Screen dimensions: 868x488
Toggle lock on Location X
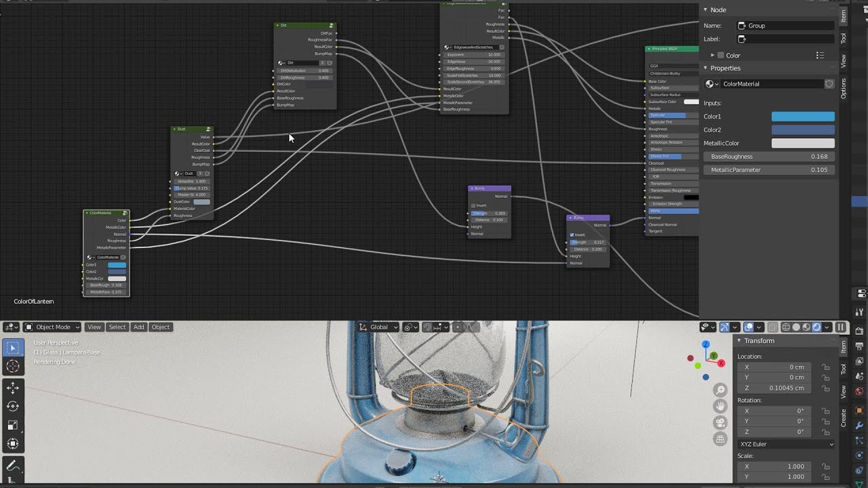point(825,367)
